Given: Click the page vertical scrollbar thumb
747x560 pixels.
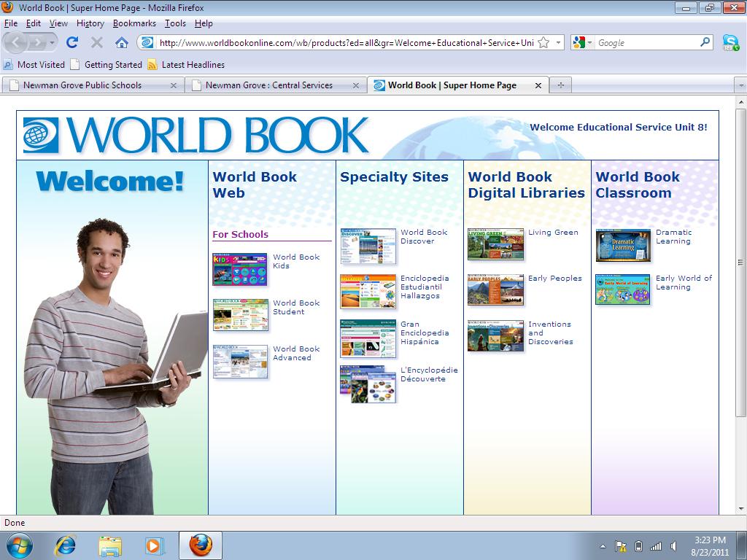Looking at the screenshot, I should pyautogui.click(x=740, y=262).
